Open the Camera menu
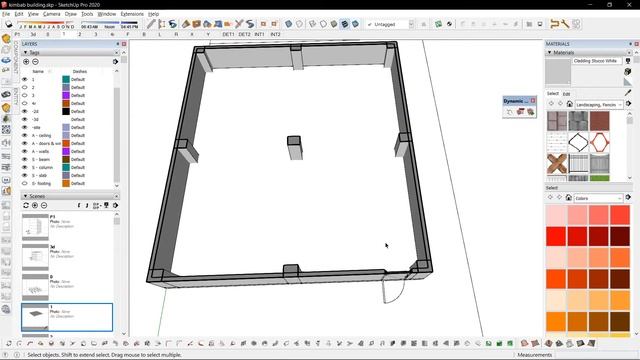The image size is (640, 360). [x=52, y=14]
